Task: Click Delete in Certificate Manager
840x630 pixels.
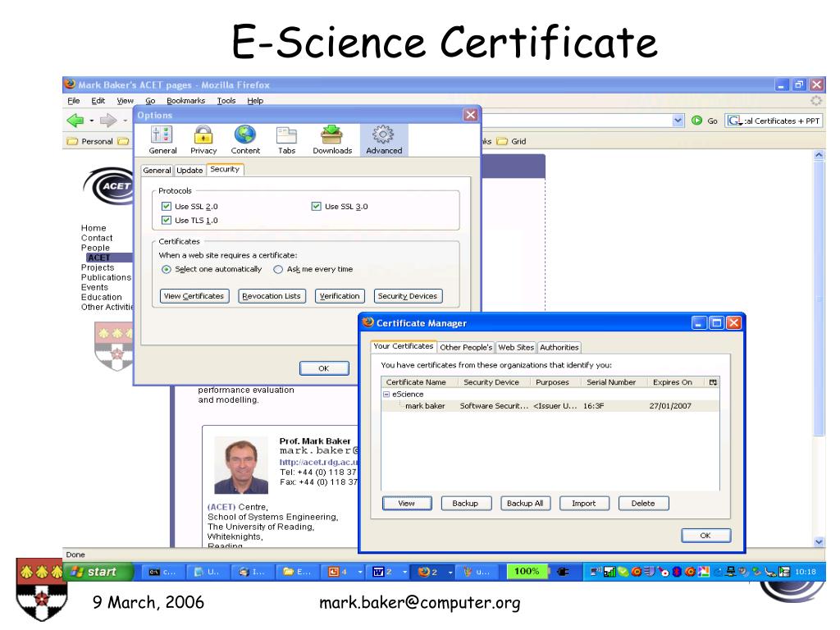Action: point(643,504)
